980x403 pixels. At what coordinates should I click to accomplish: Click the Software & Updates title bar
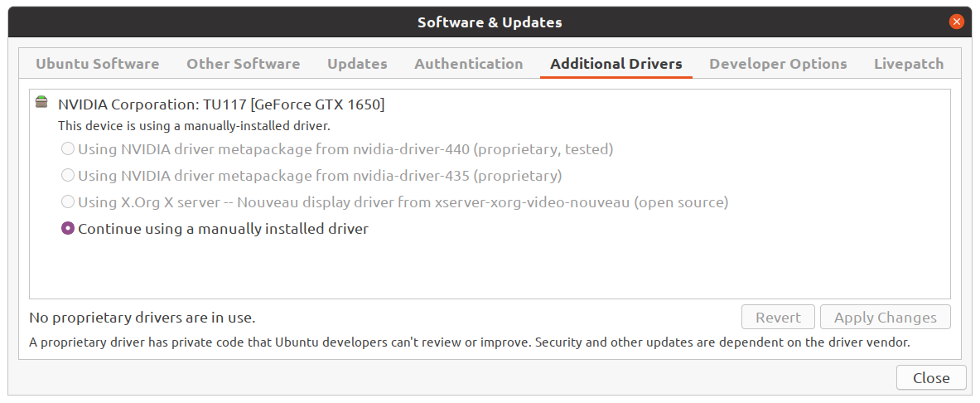click(x=490, y=22)
